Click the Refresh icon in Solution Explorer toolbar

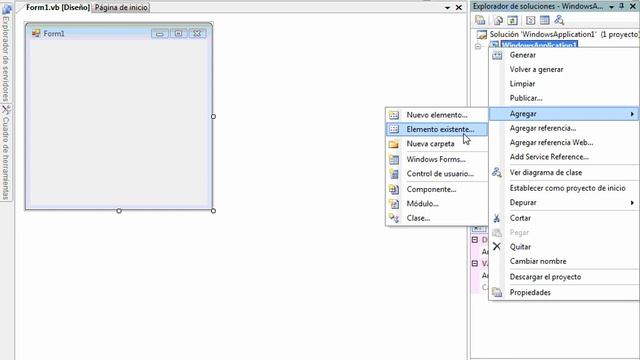[513, 20]
